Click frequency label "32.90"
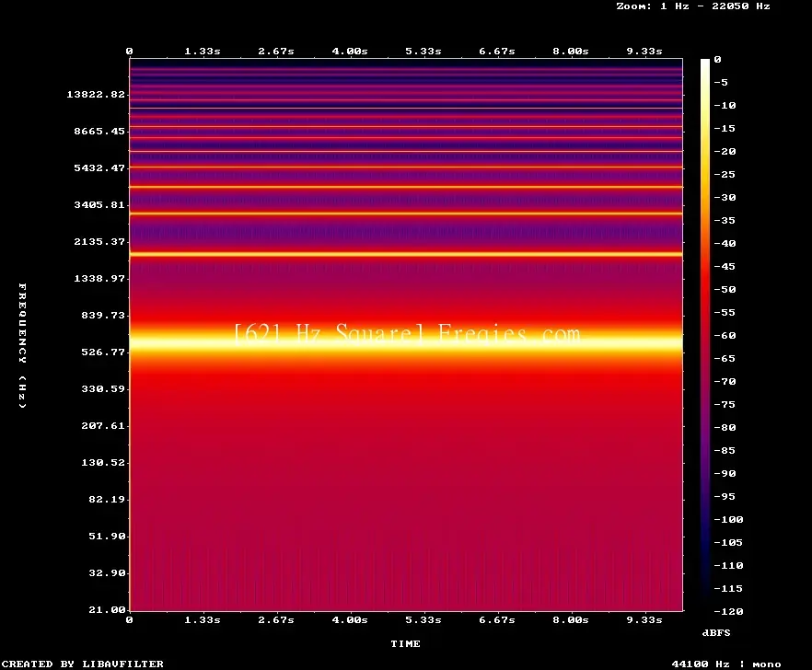 107,572
